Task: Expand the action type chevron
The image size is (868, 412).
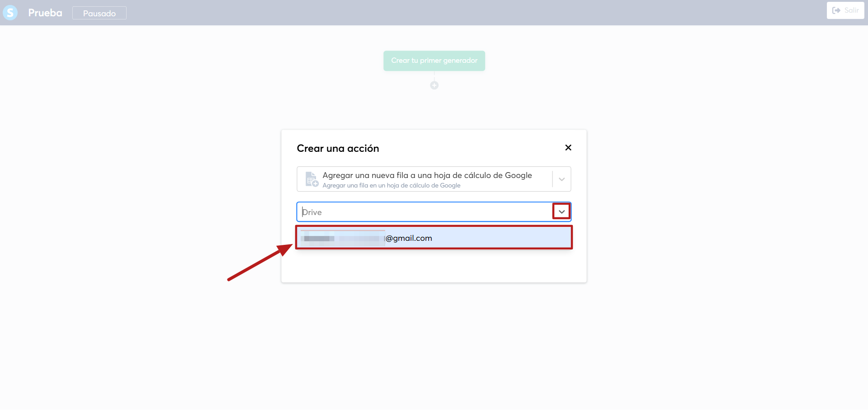Action: click(x=561, y=179)
